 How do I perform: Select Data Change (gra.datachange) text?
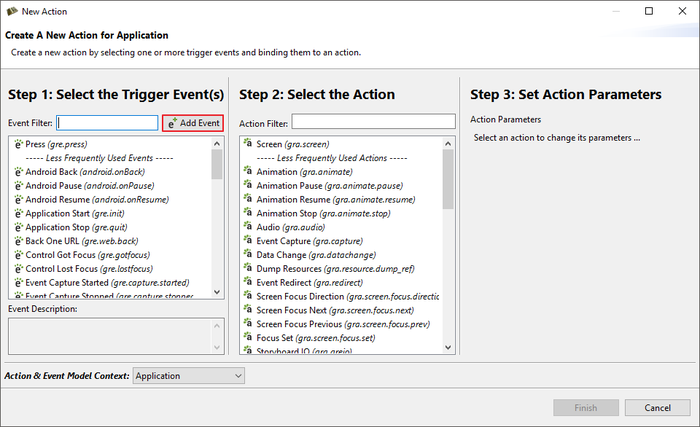(x=316, y=255)
